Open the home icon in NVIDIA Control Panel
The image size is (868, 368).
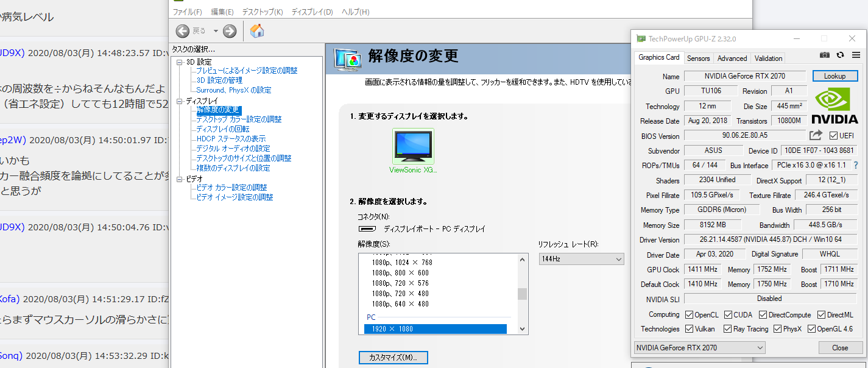257,31
